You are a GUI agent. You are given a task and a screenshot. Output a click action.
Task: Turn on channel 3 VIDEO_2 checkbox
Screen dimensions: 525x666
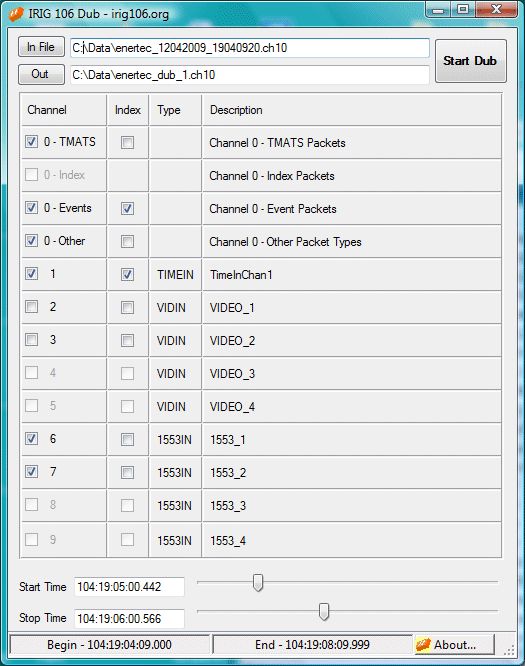coord(31,340)
